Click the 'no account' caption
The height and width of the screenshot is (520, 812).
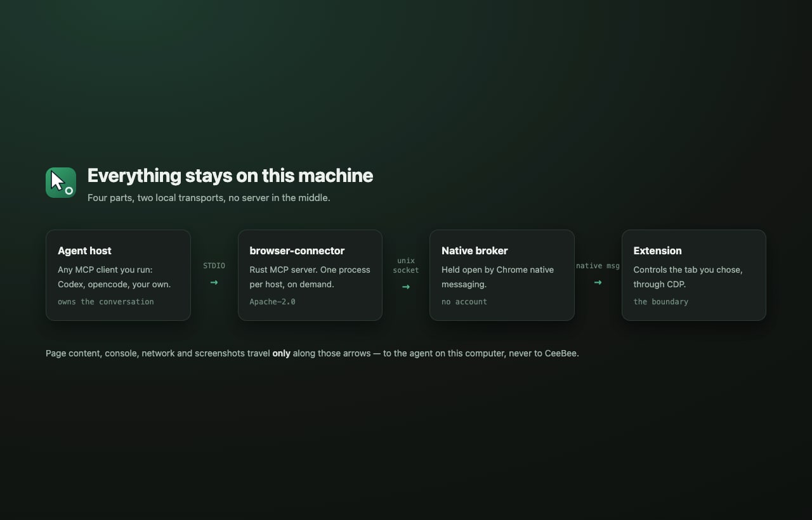464,302
